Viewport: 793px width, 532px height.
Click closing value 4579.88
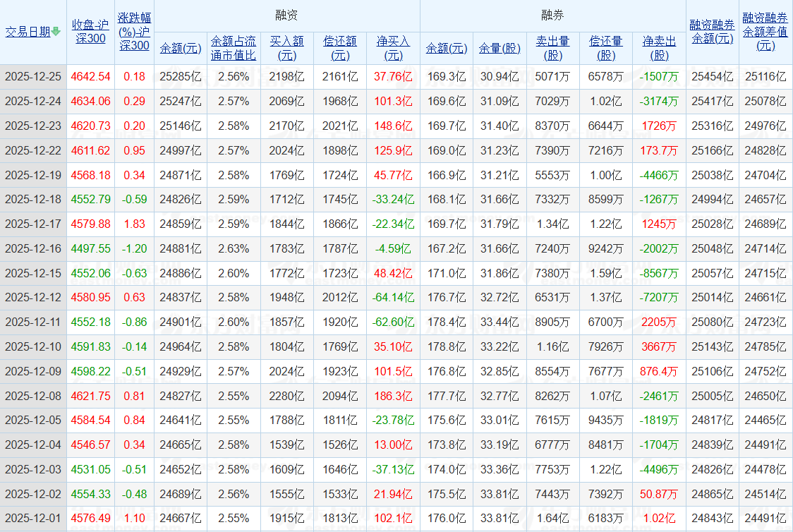click(90, 224)
